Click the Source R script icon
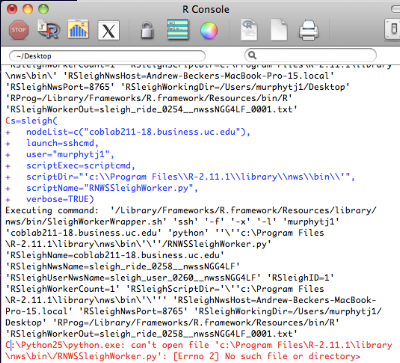The width and height of the screenshot is (400, 363). [48, 30]
